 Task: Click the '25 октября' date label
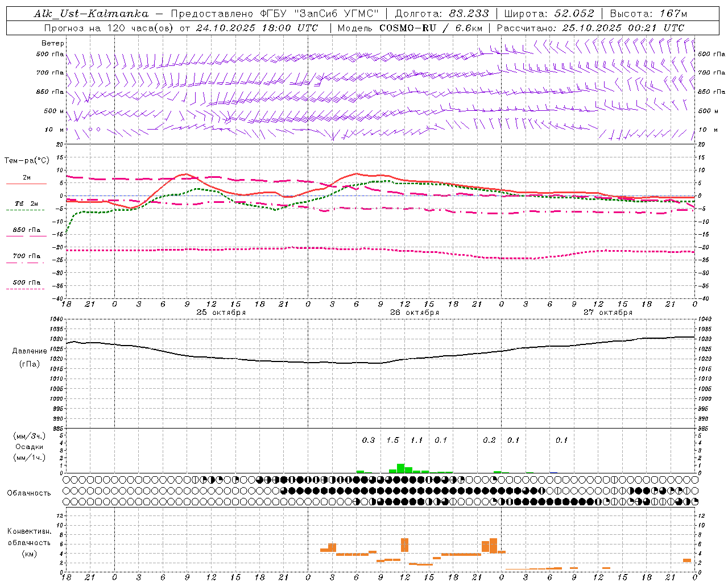pyautogui.click(x=221, y=312)
